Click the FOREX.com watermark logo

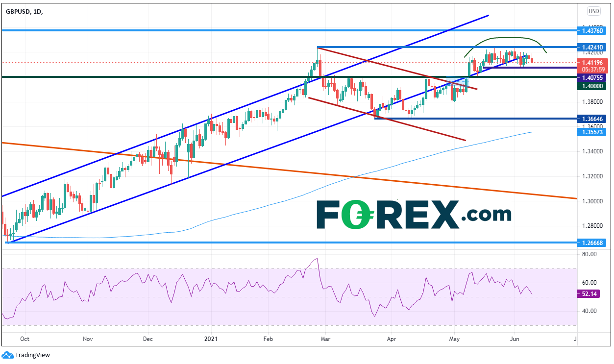pos(414,215)
